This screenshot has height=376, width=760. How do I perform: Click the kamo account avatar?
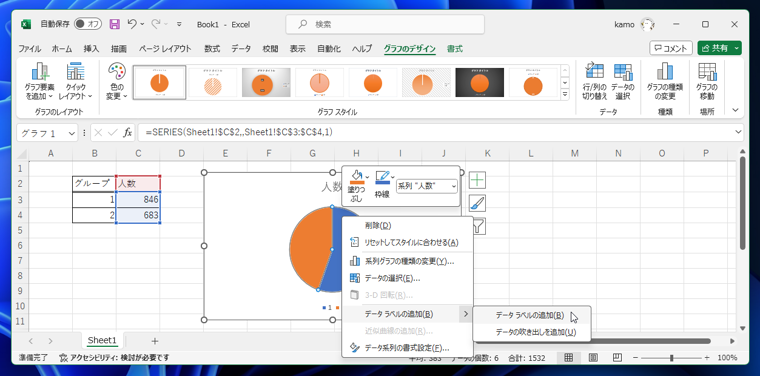point(647,24)
